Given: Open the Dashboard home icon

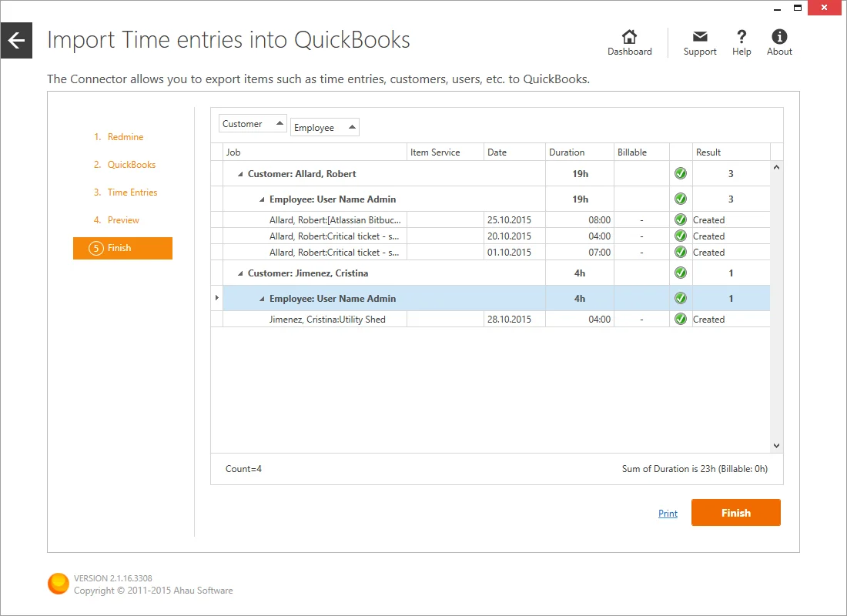Looking at the screenshot, I should pos(629,37).
